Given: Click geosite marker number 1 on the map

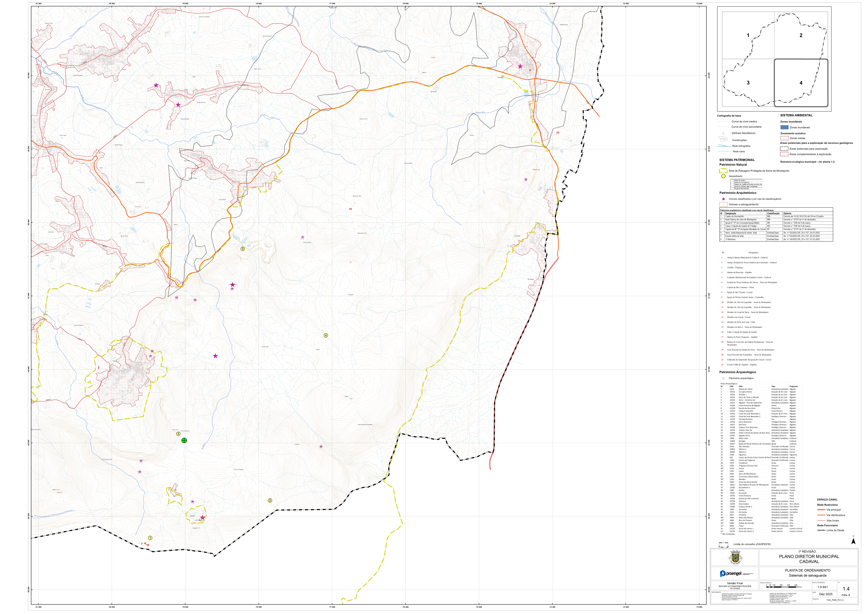Looking at the screenshot, I should 150,538.
